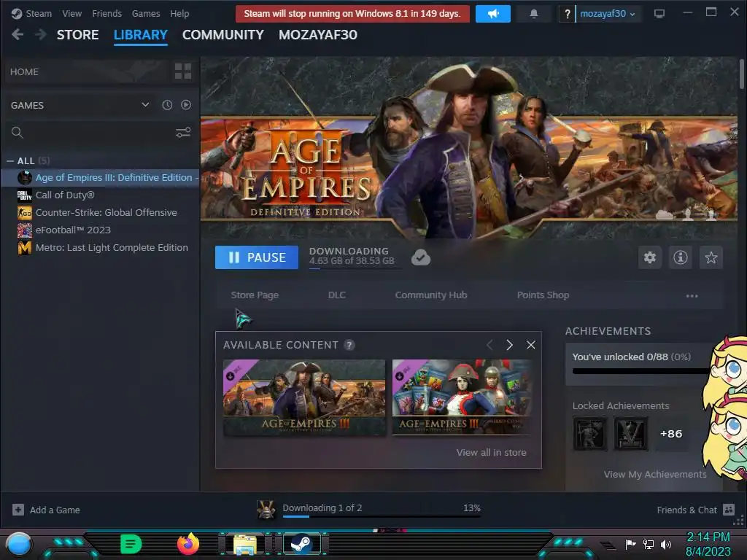Open the Hero Cosmetic DLC thumbnail
The width and height of the screenshot is (747, 560).
(461, 397)
